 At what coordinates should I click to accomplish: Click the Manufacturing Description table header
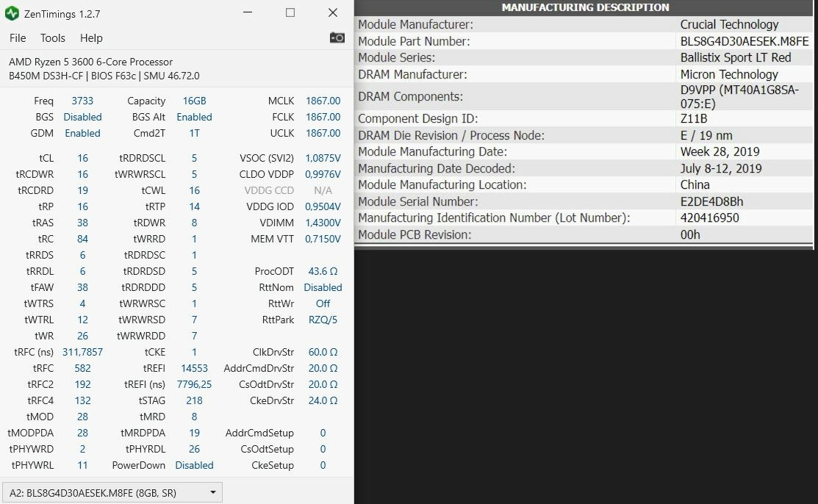click(x=585, y=7)
